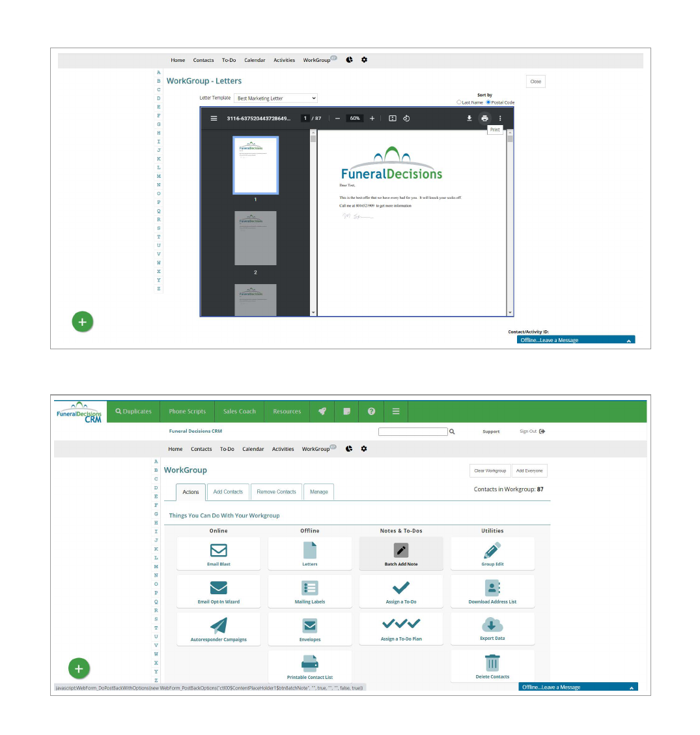Image resolution: width=700 pixels, height=735 pixels.
Task: Toggle the PDF sidebar thumbnail panel
Action: pos(214,119)
